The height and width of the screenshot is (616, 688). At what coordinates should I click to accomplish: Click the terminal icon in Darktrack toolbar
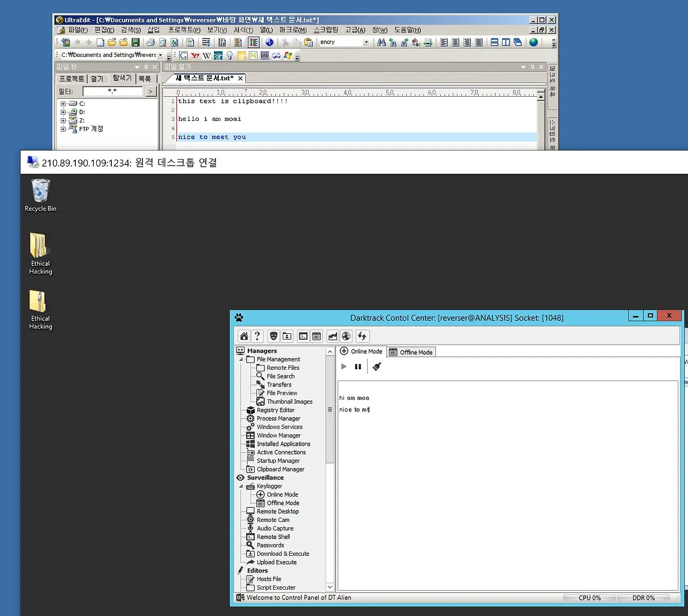(303, 336)
